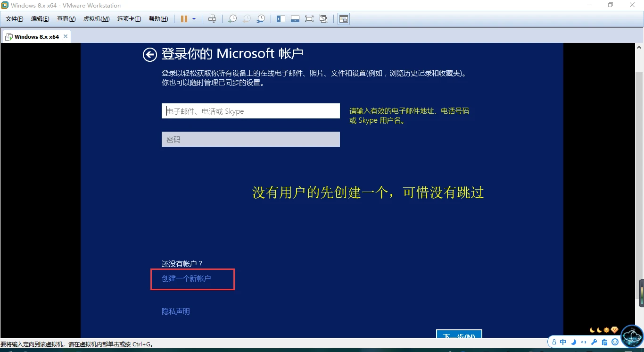The height and width of the screenshot is (352, 644).
Task: Click the Unity mode toolbar icon
Action: tap(323, 19)
